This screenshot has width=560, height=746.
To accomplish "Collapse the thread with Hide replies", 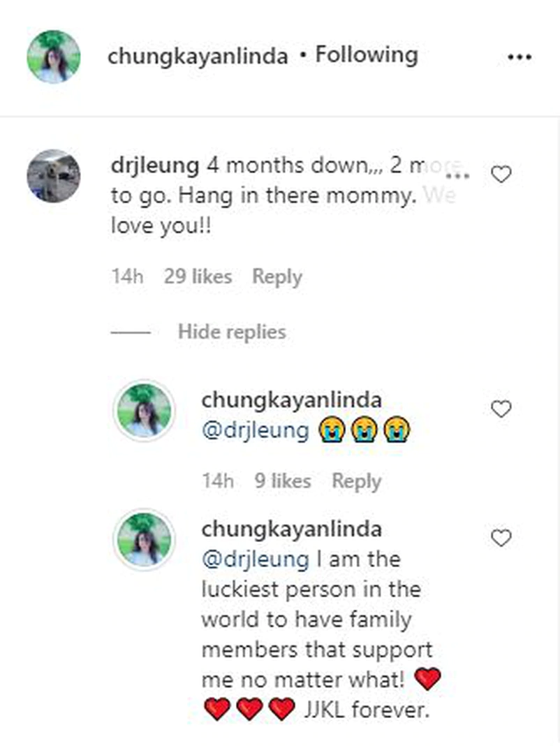I will click(232, 331).
